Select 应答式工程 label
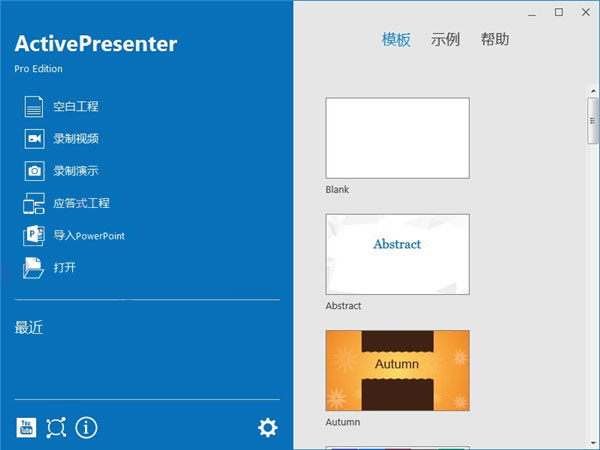The image size is (600, 450). [x=82, y=203]
